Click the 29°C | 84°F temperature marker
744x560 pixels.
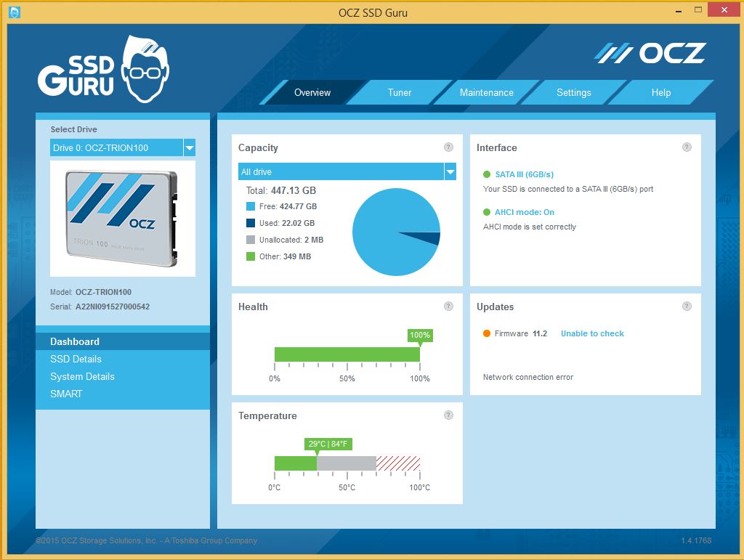tap(328, 444)
